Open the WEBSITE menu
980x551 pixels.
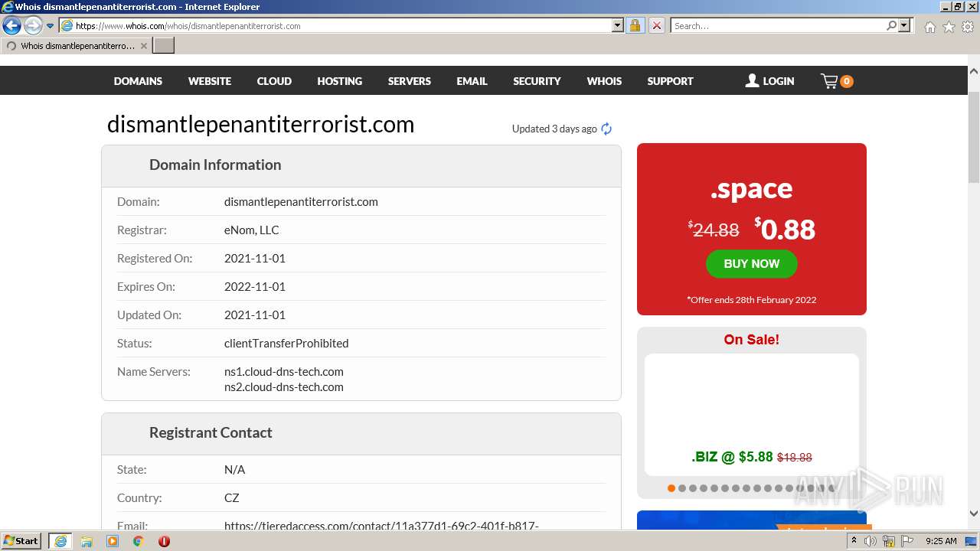(x=210, y=81)
